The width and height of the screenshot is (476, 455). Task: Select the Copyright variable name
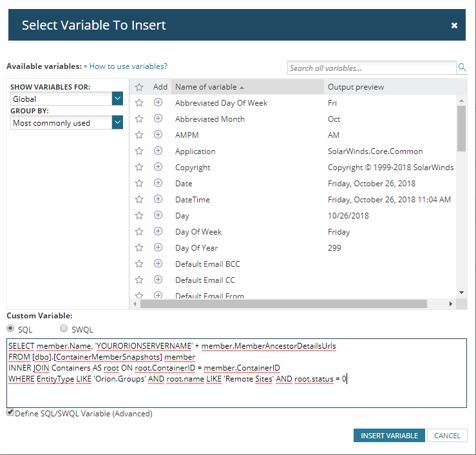click(193, 168)
